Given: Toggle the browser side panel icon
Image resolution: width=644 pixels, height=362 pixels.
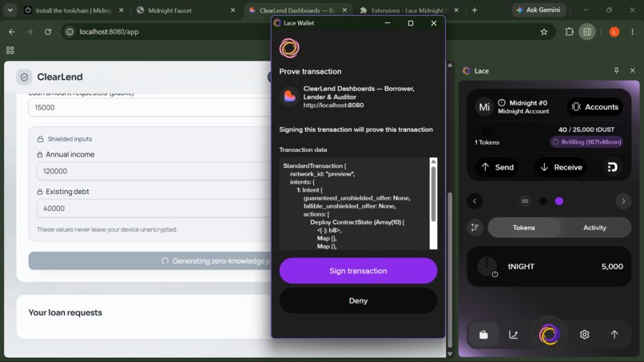Looking at the screenshot, I should [587, 32].
